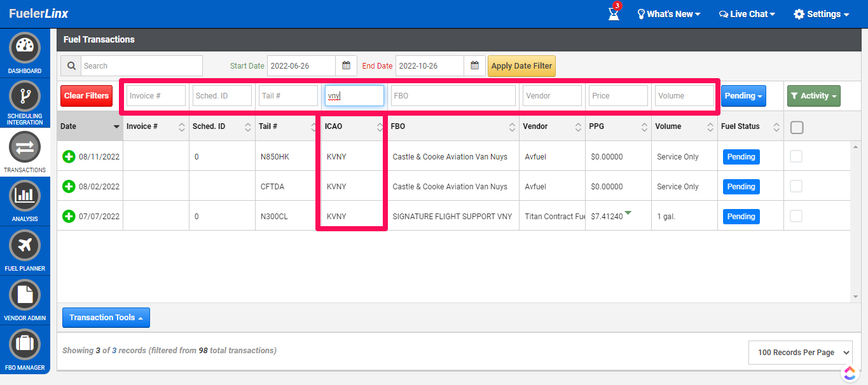Click the table scrollbar up arrow

pos(855,147)
